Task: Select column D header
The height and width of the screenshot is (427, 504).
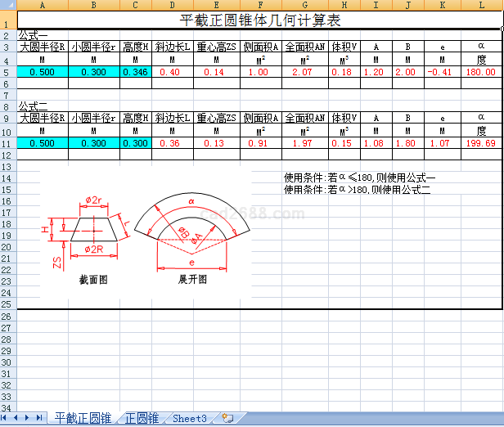Action: [171, 5]
